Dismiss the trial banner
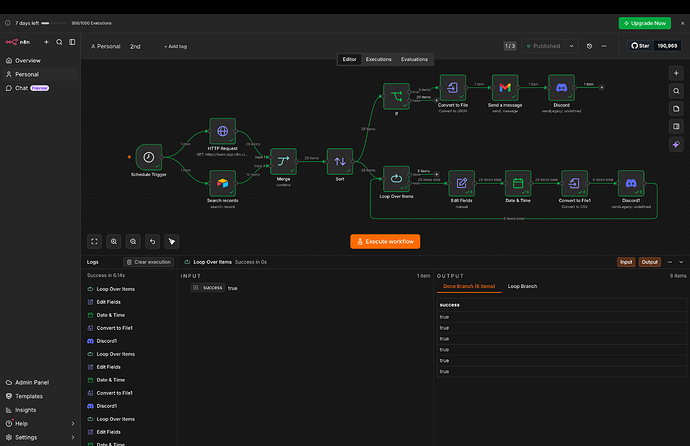 [x=683, y=23]
